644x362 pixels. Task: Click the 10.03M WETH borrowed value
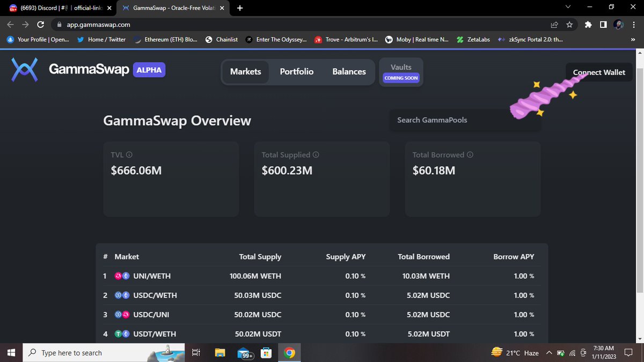(426, 276)
